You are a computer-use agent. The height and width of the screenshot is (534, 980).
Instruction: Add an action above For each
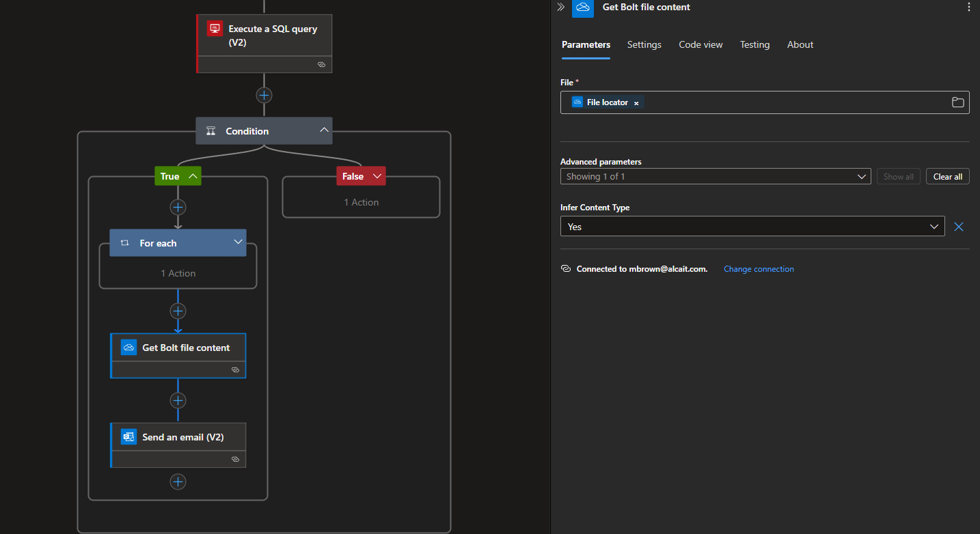(x=178, y=207)
